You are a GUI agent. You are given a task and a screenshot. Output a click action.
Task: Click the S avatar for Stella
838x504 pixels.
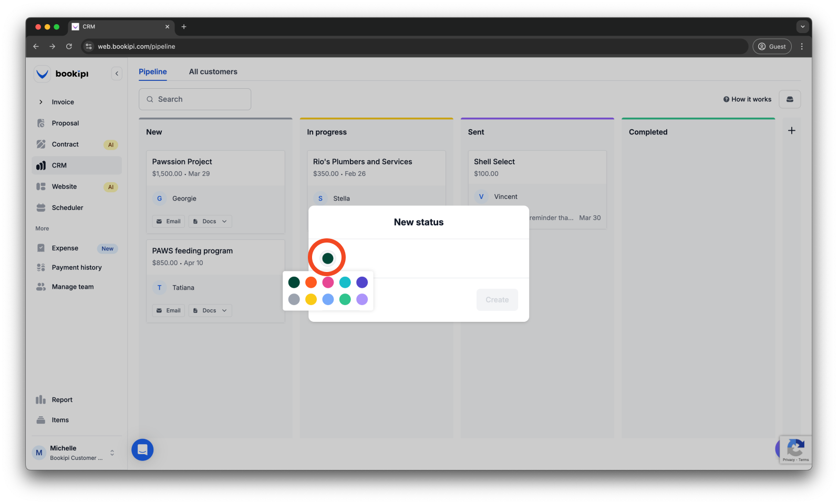[320, 198]
